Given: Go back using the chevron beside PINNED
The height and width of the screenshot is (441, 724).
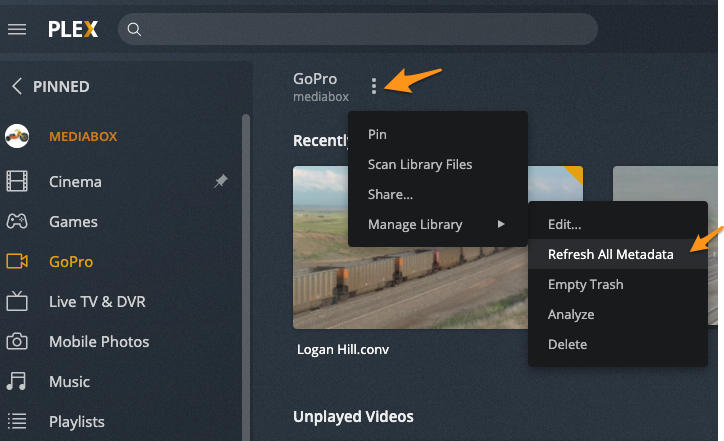Looking at the screenshot, I should click(17, 86).
